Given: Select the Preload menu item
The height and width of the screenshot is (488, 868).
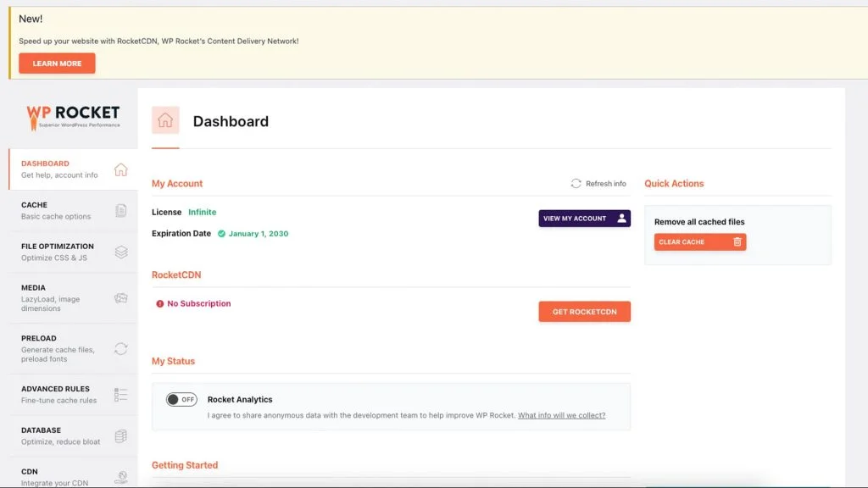Looking at the screenshot, I should click(73, 348).
